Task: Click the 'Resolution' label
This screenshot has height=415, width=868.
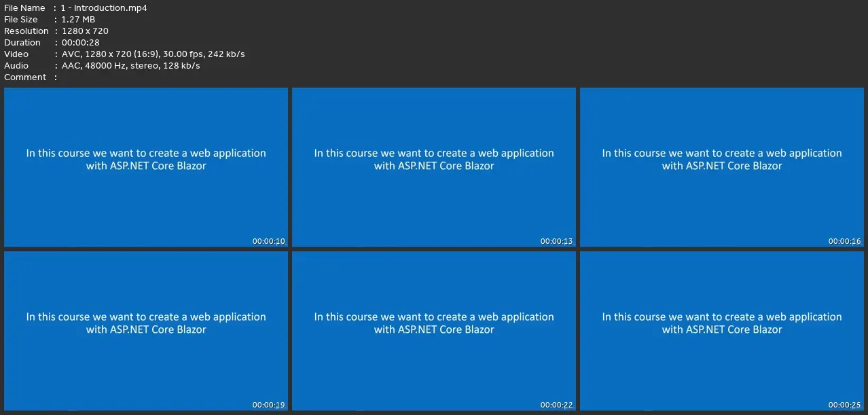Action: (x=26, y=31)
